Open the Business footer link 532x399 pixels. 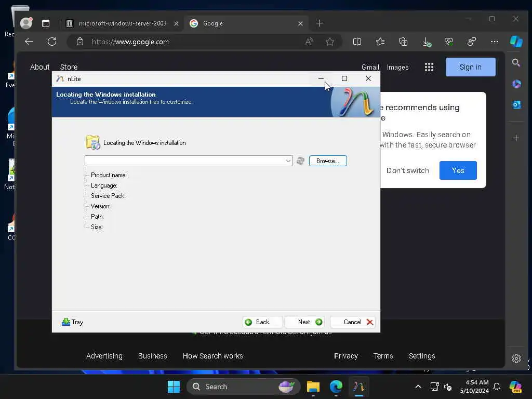pyautogui.click(x=152, y=356)
